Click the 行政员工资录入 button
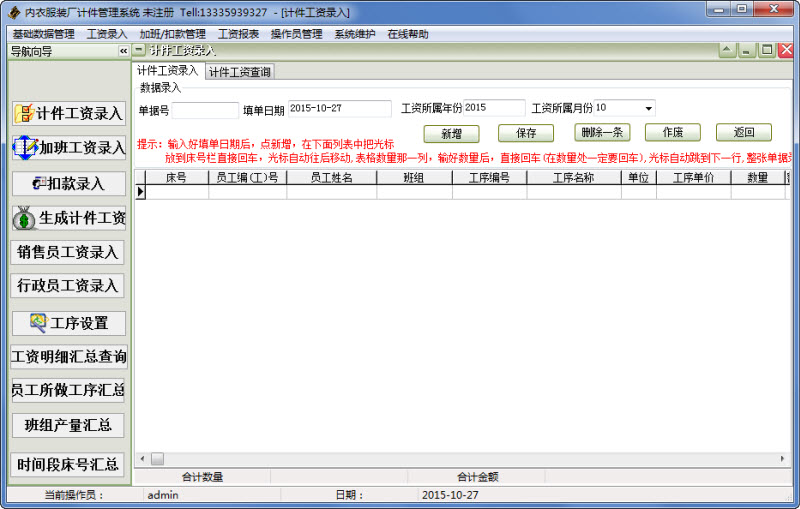Viewport: 800px width, 509px height. click(x=67, y=286)
